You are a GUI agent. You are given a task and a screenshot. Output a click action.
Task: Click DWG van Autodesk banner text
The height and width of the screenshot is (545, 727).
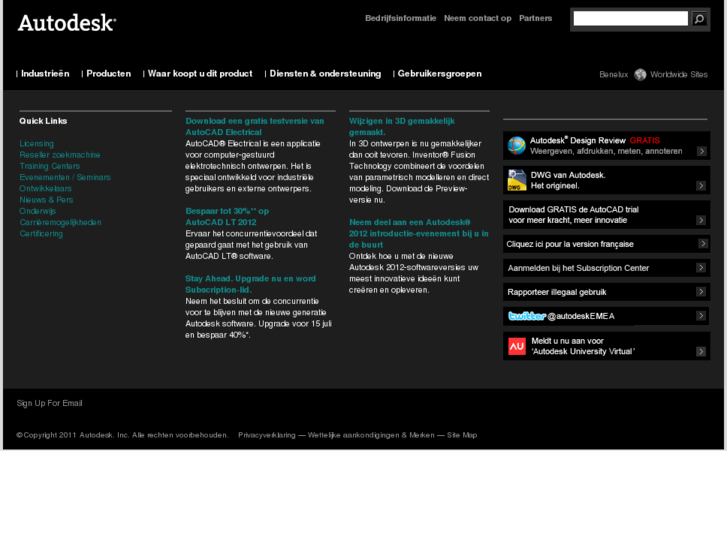(x=568, y=180)
